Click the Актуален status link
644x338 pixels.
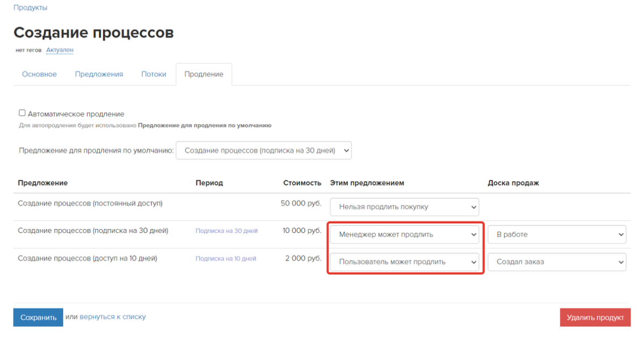60,50
